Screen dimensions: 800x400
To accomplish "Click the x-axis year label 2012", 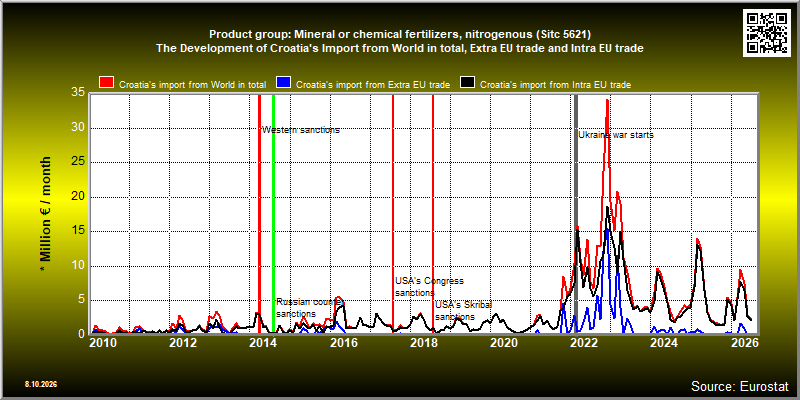I will 183,343.
